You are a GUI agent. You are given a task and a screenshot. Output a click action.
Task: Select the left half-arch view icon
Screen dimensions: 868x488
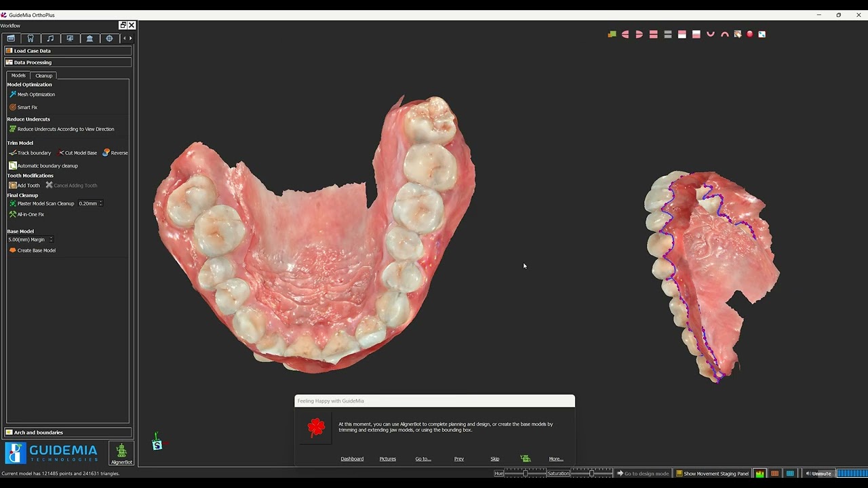coord(625,34)
